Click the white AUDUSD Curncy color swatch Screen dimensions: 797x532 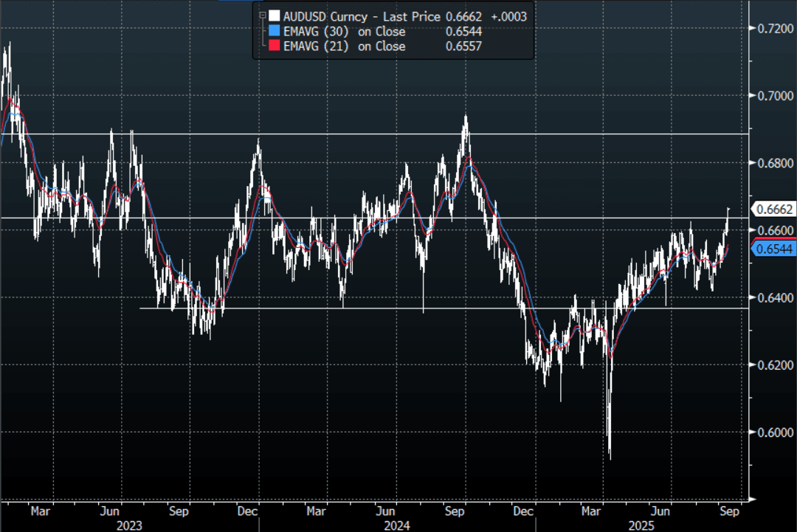point(275,16)
